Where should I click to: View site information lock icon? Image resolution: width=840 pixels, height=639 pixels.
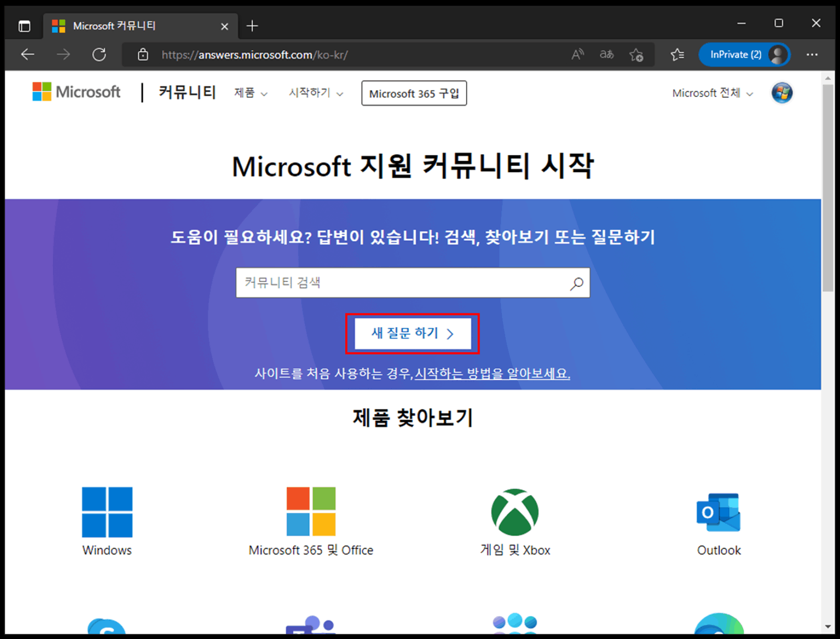pos(143,54)
